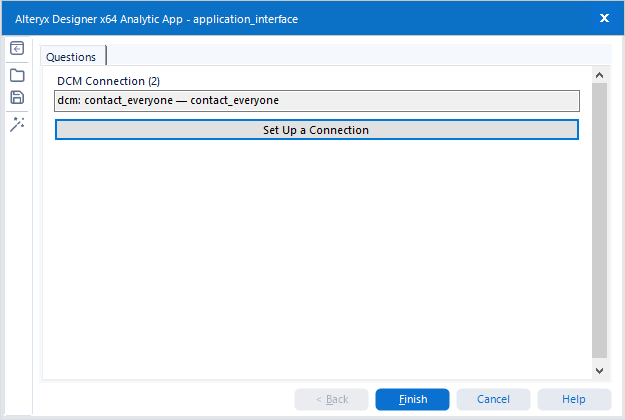
Task: Click the blank tab strip right of Questions
Action: (350, 56)
